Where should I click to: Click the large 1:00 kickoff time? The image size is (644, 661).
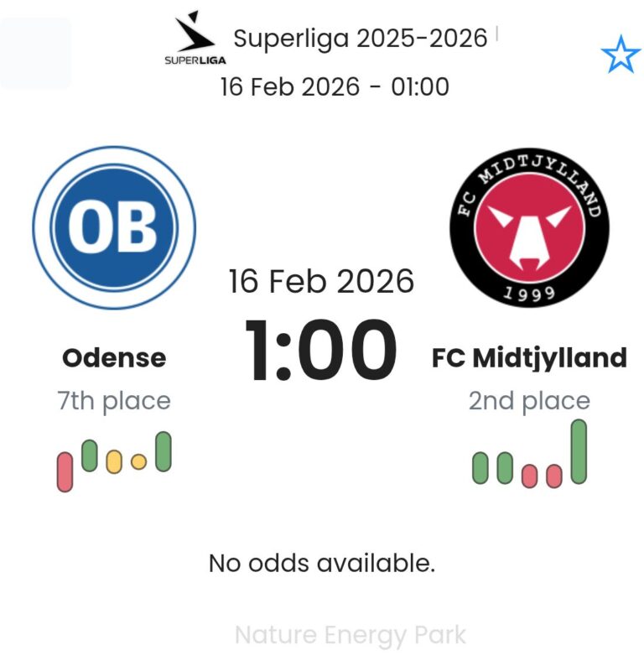click(x=321, y=350)
